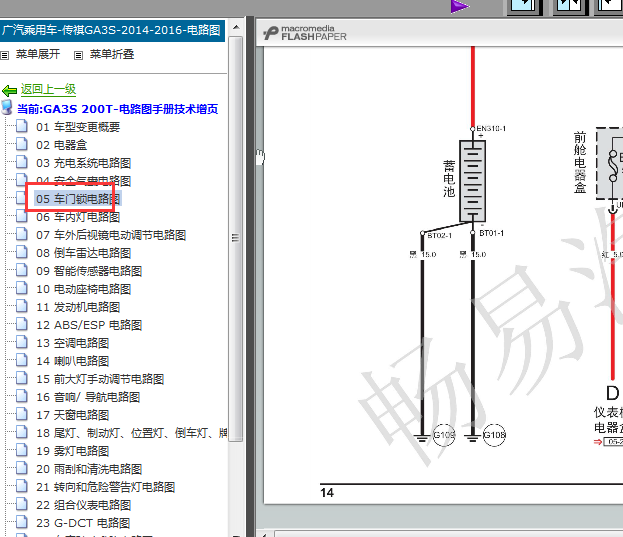Click page icon of 13 空调电路图
The image size is (623, 537).
(22, 342)
